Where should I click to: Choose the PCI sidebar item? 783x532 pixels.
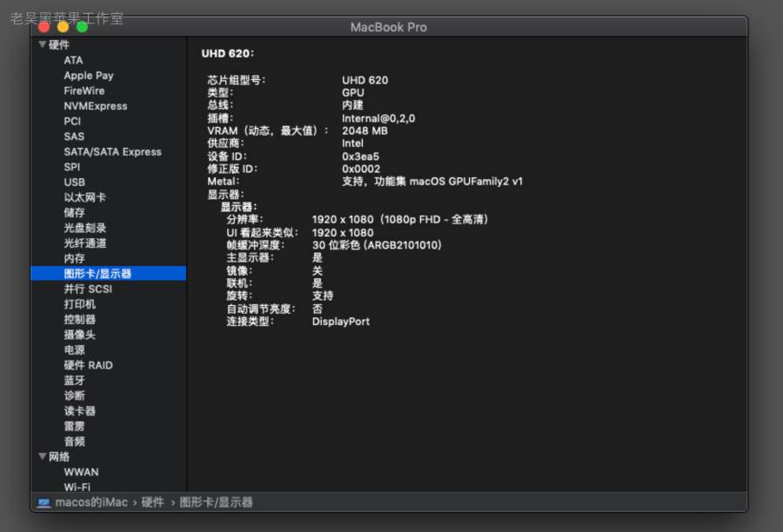point(72,122)
